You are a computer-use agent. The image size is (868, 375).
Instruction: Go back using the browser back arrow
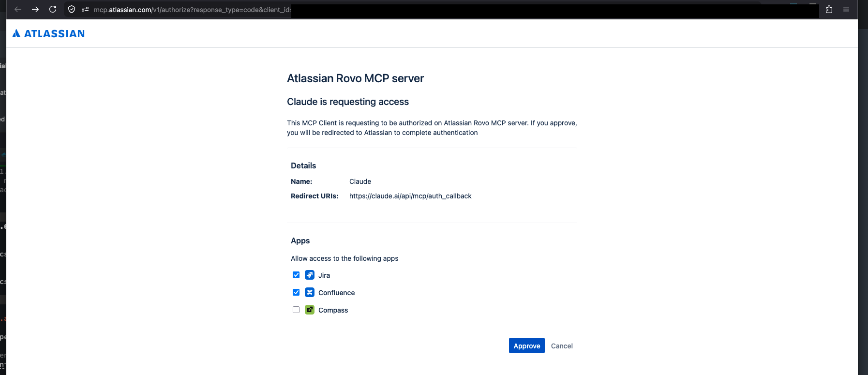pos(18,9)
